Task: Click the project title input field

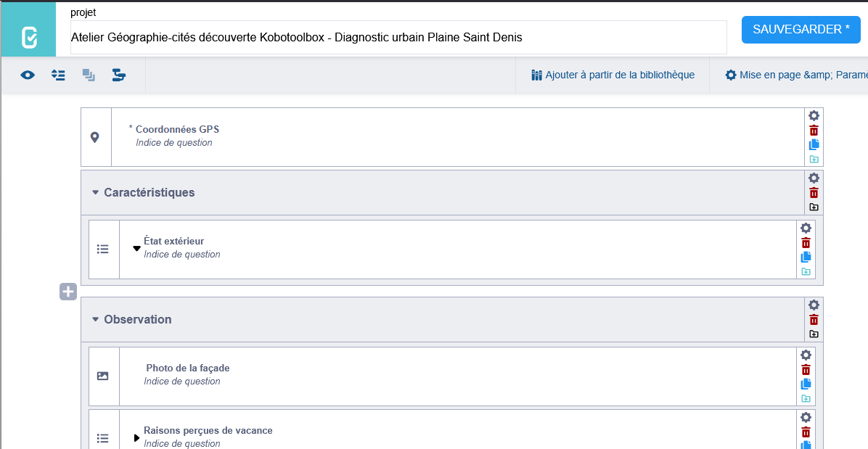Action: (x=398, y=37)
